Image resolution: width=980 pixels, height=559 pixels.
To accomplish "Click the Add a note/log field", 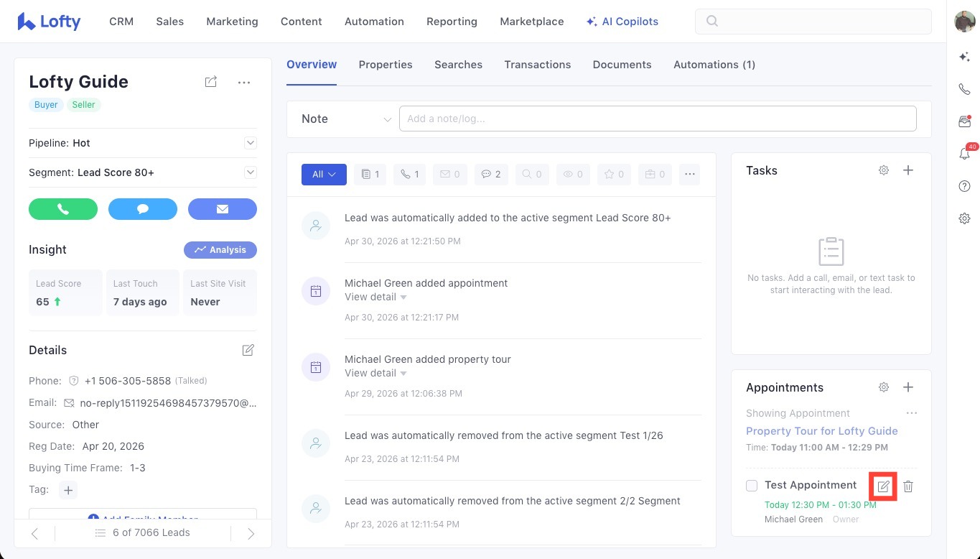I will pyautogui.click(x=658, y=119).
